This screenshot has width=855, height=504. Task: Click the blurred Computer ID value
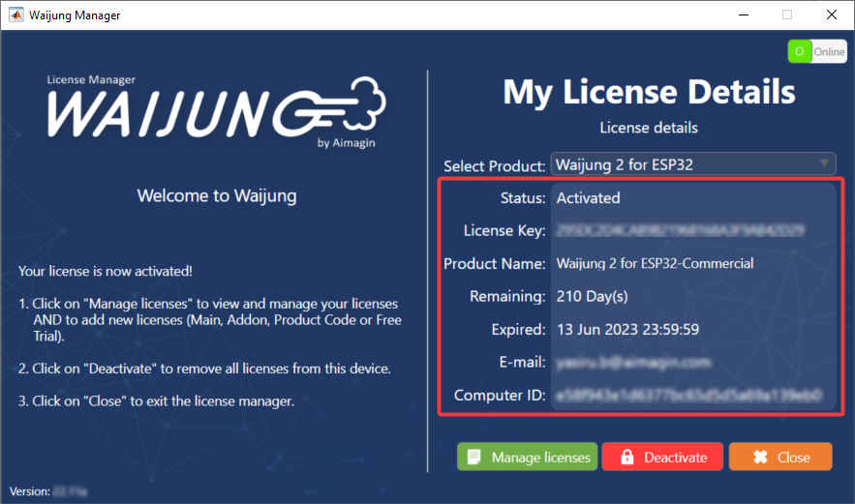click(688, 395)
